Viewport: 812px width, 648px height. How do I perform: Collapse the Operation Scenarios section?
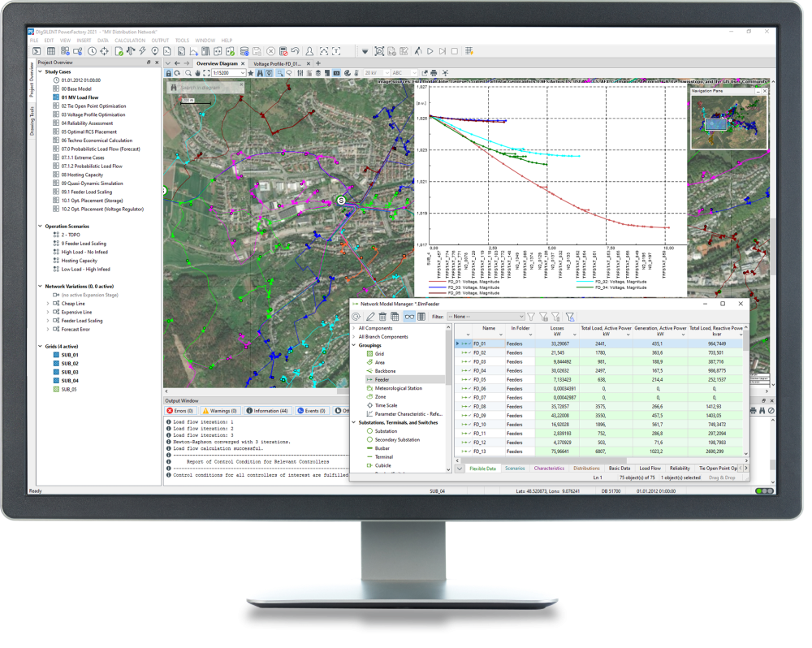41,227
